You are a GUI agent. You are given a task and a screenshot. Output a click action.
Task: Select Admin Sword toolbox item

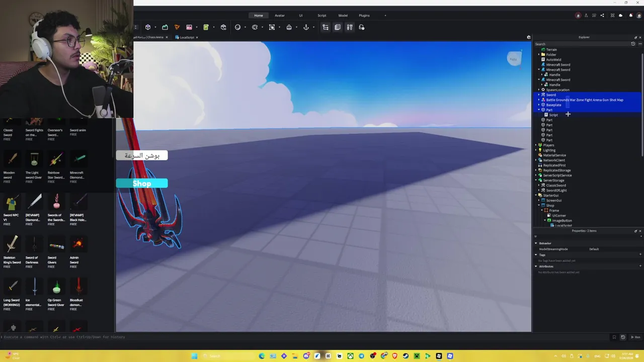pyautogui.click(x=78, y=252)
